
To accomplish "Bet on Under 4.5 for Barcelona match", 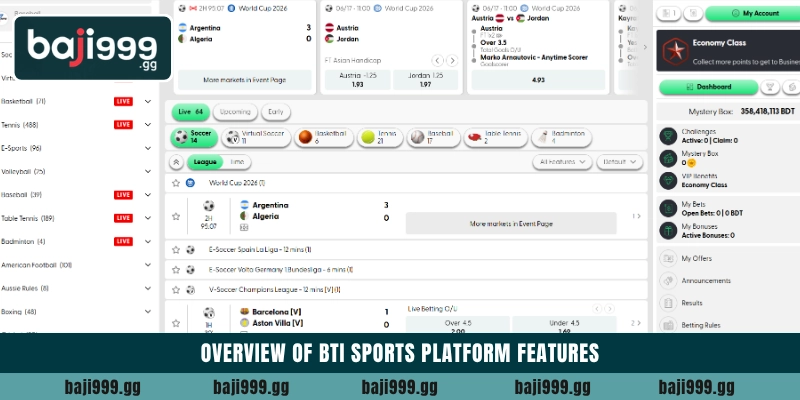I will pyautogui.click(x=564, y=326).
